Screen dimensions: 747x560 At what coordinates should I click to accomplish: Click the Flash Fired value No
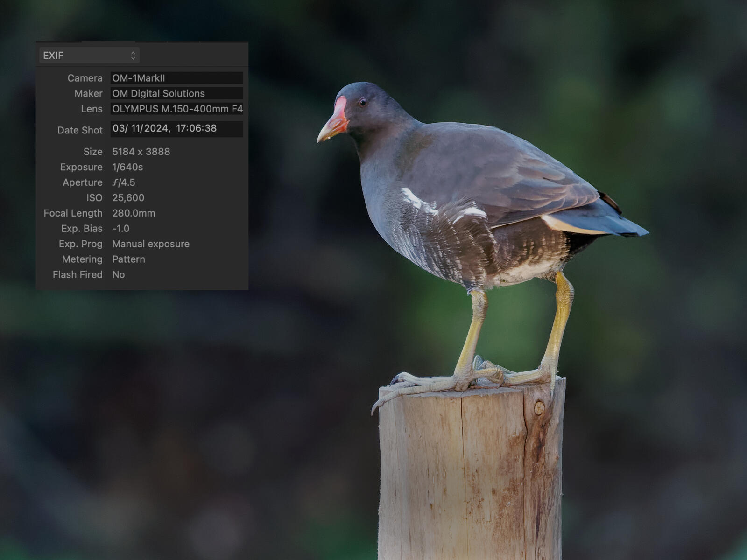coord(118,275)
